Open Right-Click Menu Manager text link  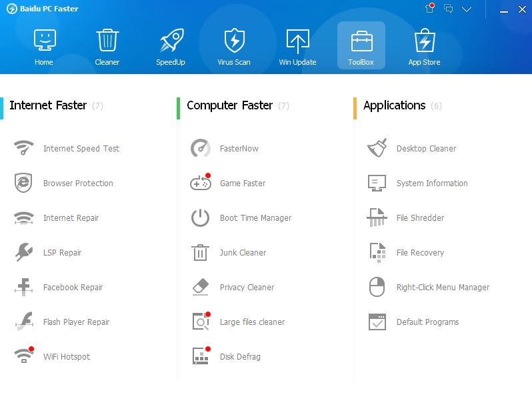pyautogui.click(x=443, y=288)
